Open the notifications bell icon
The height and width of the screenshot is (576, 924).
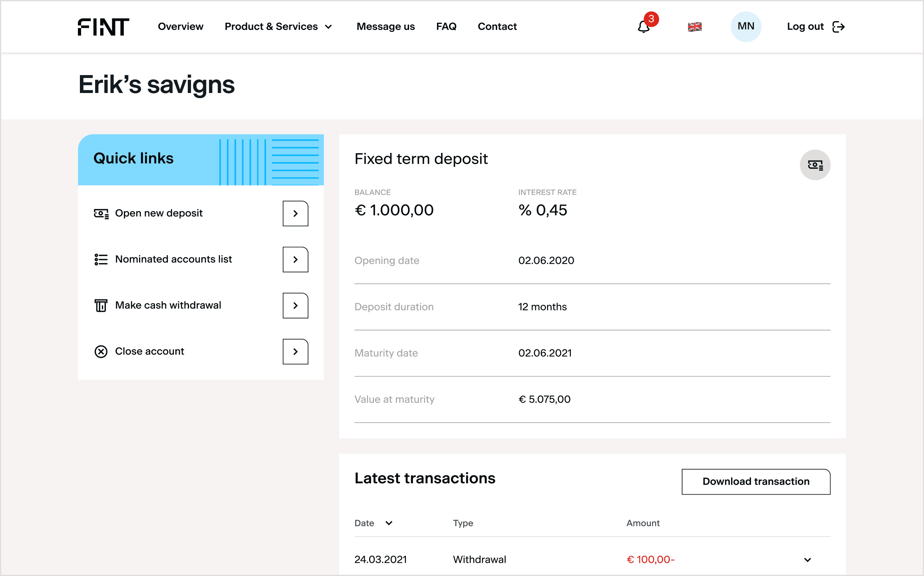644,27
